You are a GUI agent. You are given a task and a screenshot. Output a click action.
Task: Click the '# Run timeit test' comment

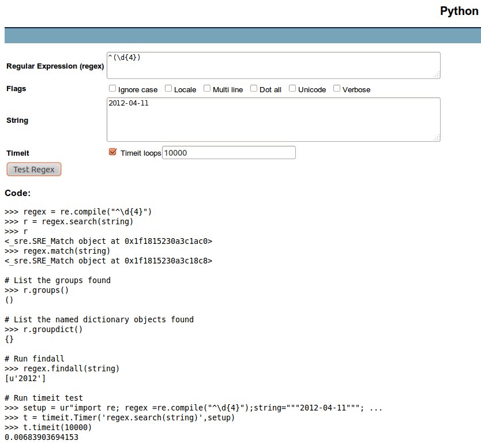coord(44,398)
